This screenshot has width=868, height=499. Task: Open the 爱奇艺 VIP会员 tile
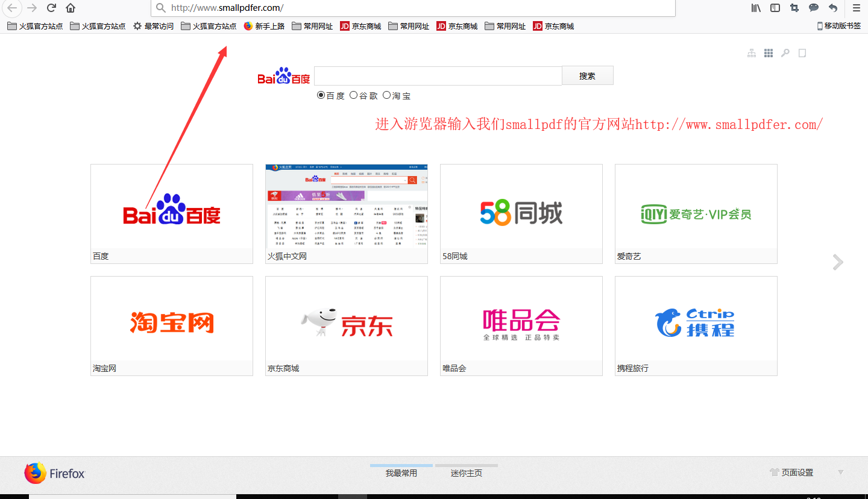point(696,214)
